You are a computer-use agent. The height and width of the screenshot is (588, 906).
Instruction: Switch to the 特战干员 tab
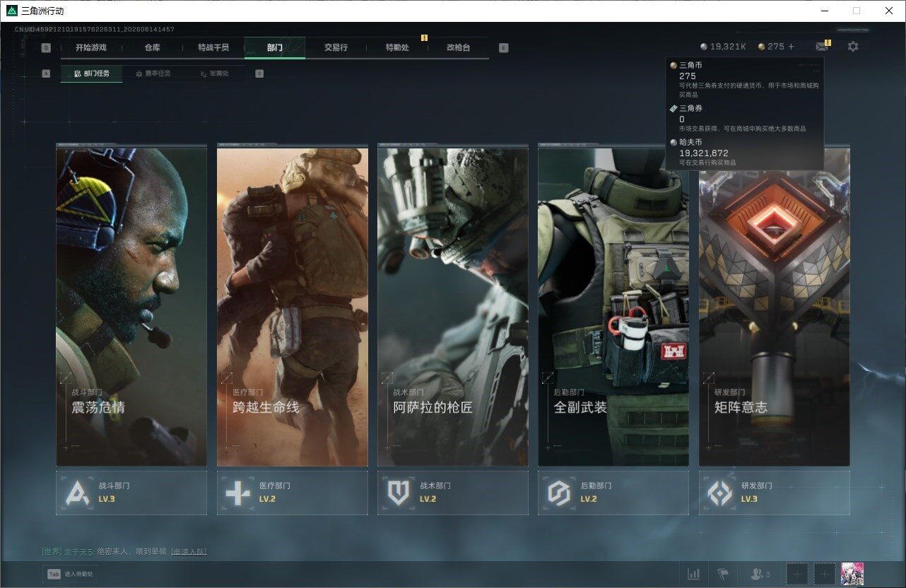[x=213, y=47]
